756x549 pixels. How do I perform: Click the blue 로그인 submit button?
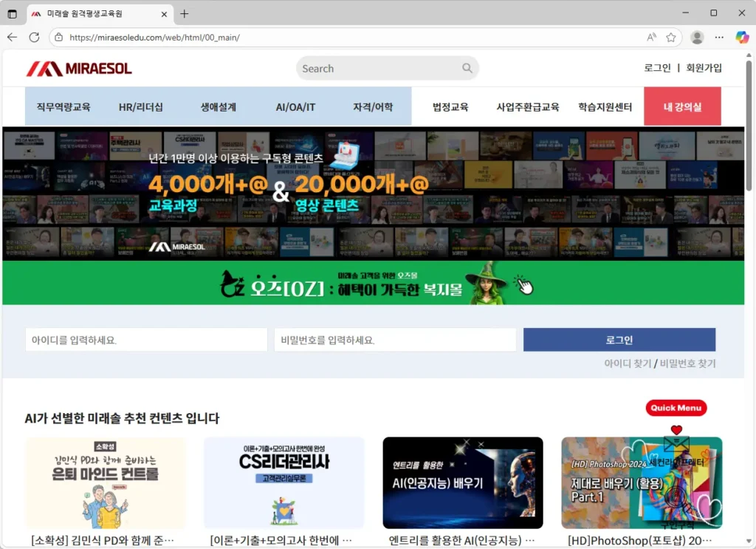click(619, 340)
